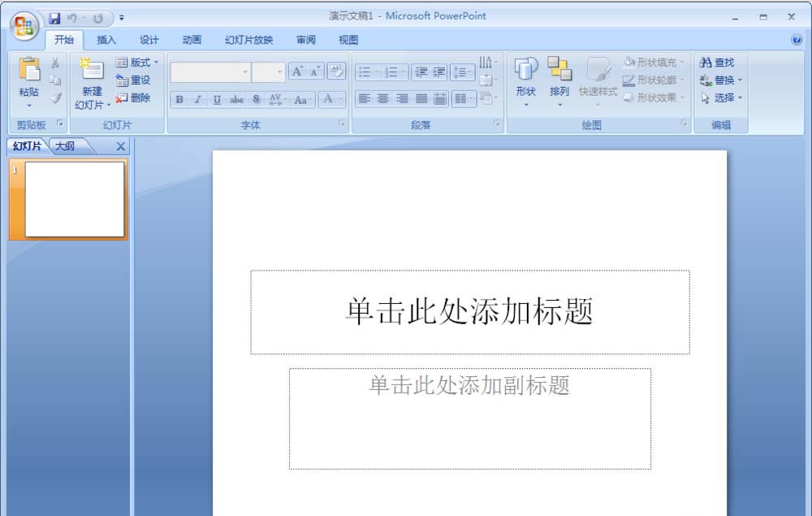Open Change Case Aa dropdown
The image size is (812, 516).
(x=302, y=99)
